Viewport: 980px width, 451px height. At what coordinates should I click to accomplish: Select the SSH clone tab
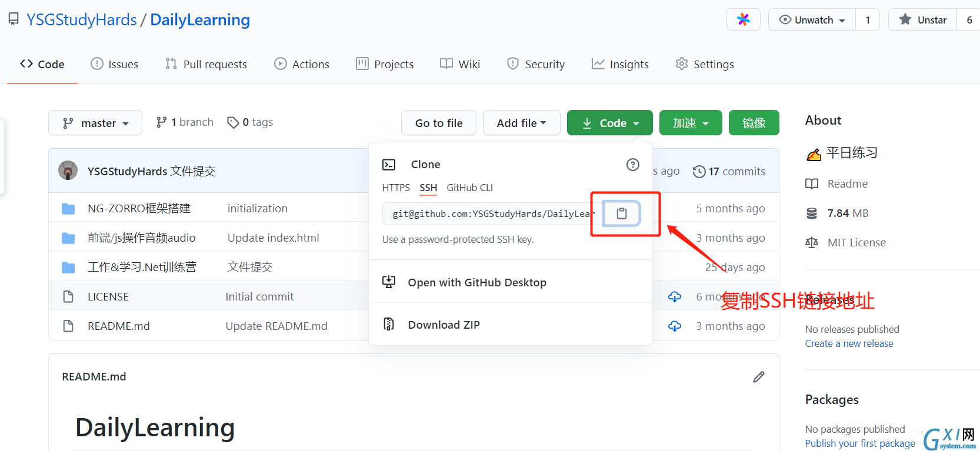tap(428, 188)
